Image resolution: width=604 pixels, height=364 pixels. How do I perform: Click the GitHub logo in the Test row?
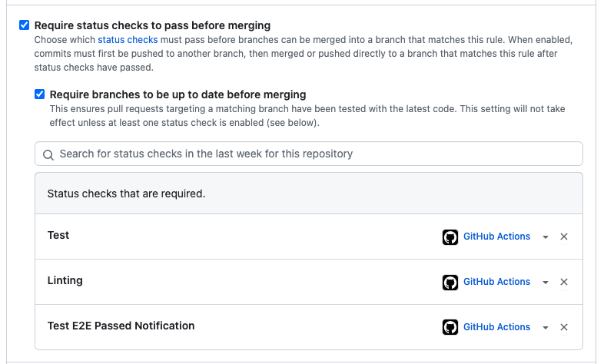[450, 237]
